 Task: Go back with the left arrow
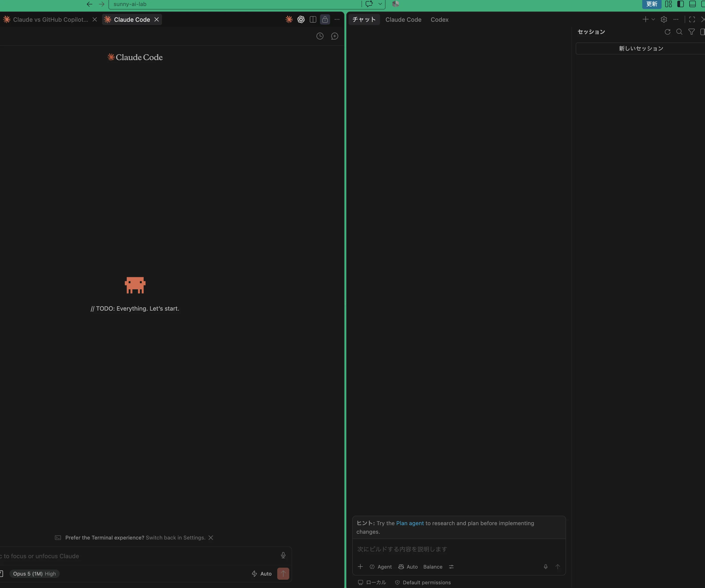tap(89, 4)
